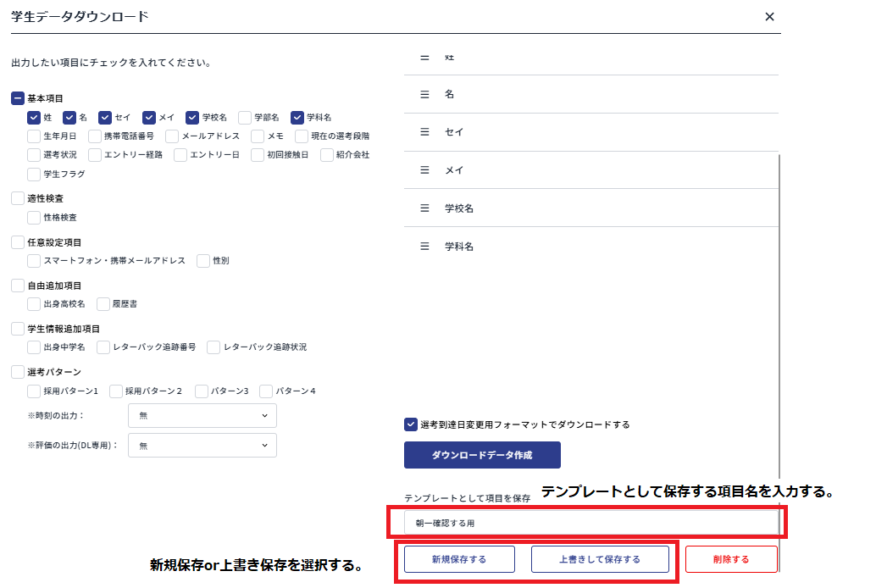
Task: Click the 上書きして保存する button
Action: click(x=602, y=558)
